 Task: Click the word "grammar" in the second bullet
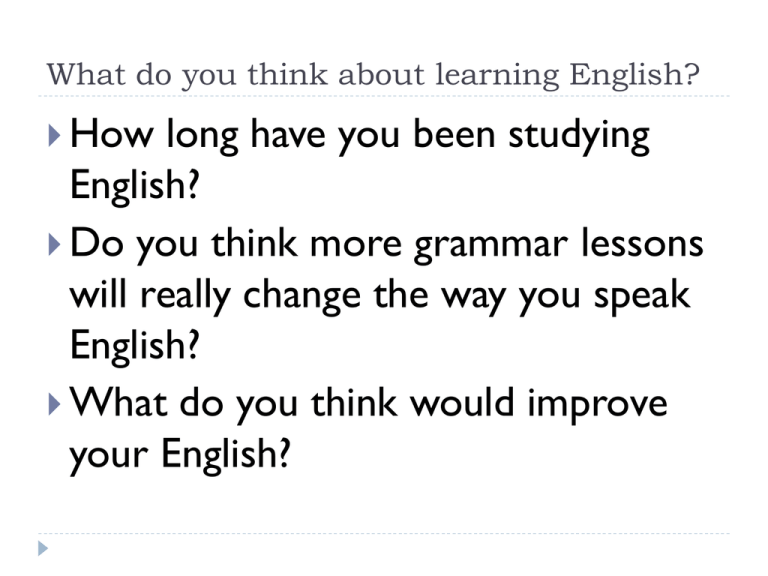click(x=491, y=245)
